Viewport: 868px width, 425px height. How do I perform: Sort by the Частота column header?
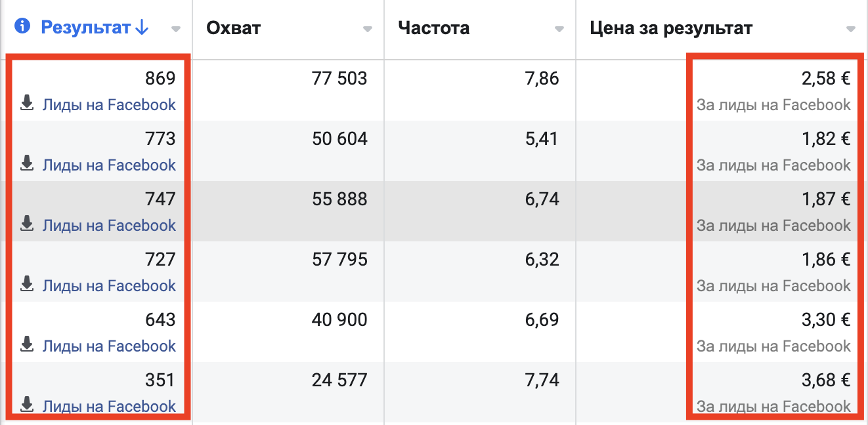[433, 28]
